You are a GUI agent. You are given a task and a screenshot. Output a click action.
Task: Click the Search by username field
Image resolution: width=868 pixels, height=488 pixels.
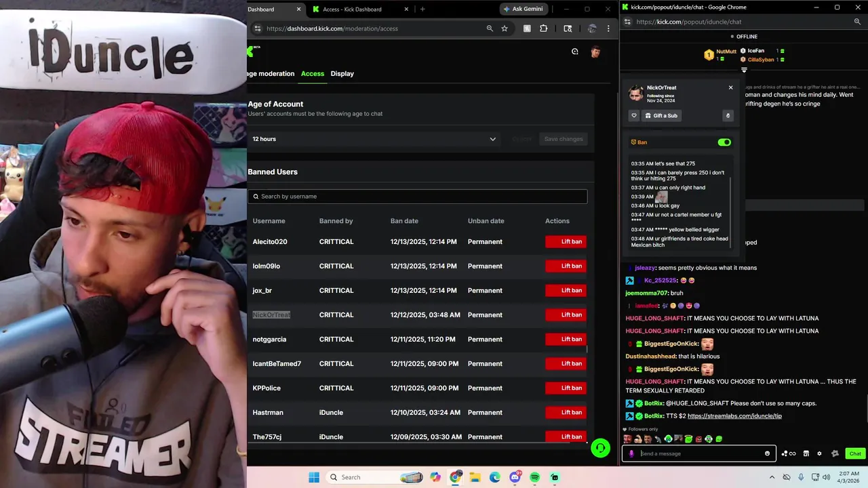(x=418, y=197)
